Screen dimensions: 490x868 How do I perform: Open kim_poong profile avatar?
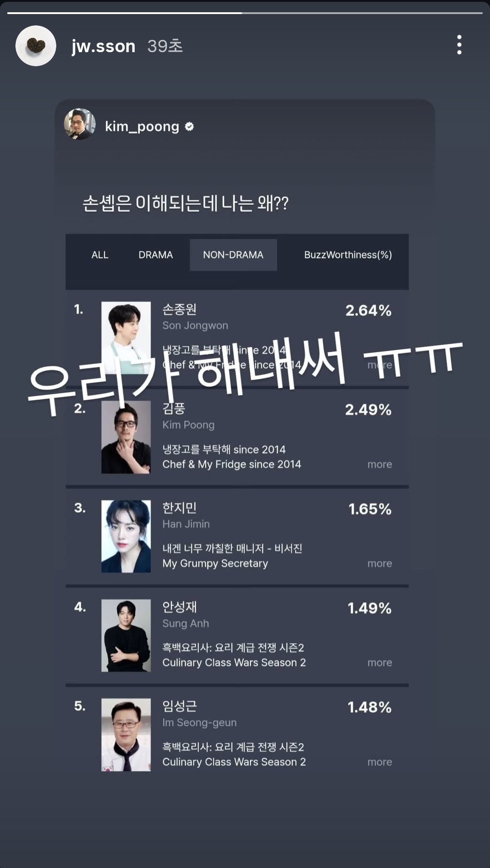click(x=80, y=124)
